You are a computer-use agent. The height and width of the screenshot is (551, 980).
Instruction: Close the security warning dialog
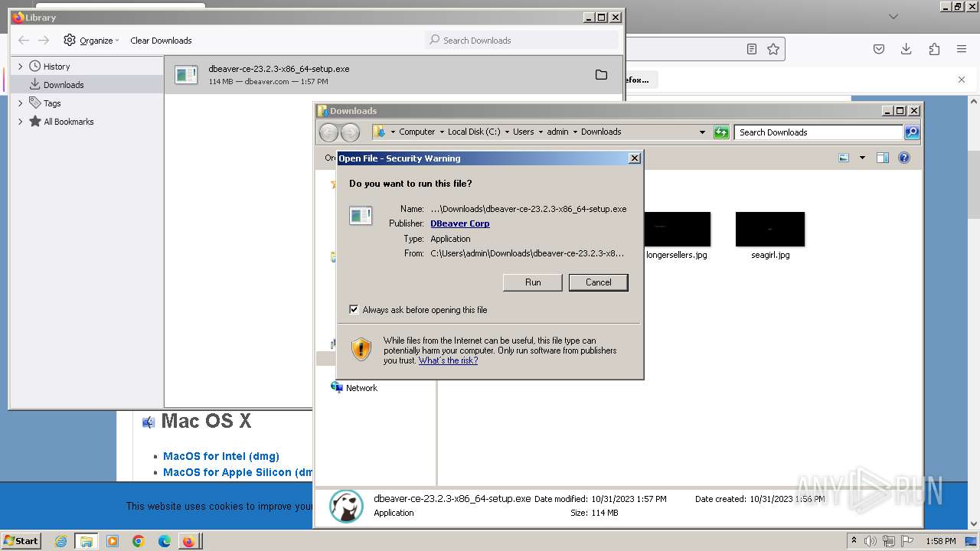(634, 158)
